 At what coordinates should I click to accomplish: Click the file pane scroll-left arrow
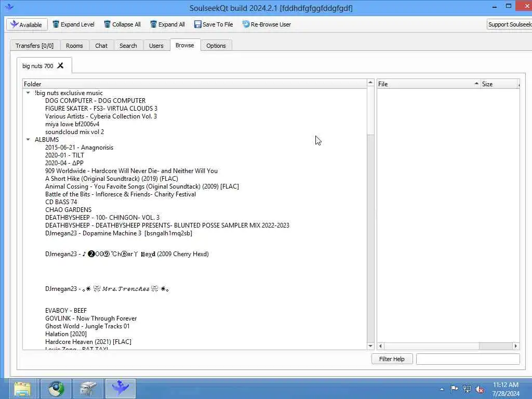[x=380, y=346]
